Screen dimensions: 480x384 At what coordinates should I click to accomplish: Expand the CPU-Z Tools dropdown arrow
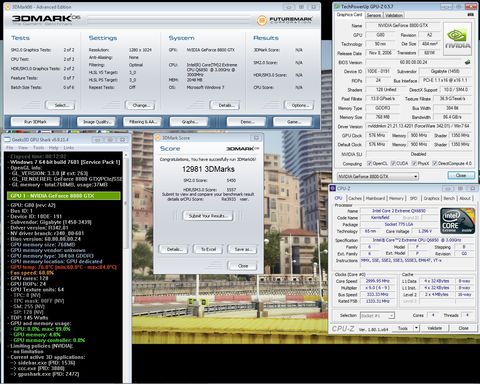click(416, 328)
